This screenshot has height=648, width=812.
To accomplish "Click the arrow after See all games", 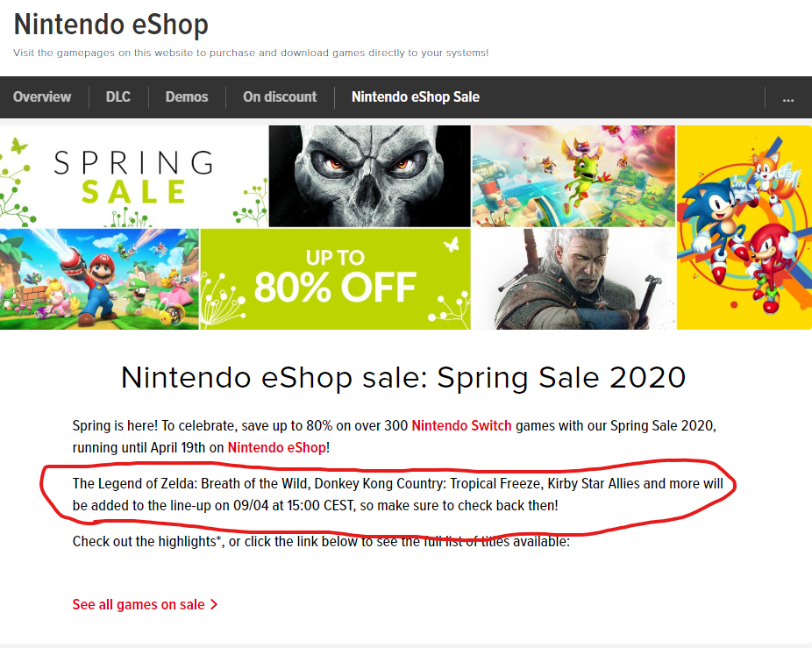I will 214,605.
